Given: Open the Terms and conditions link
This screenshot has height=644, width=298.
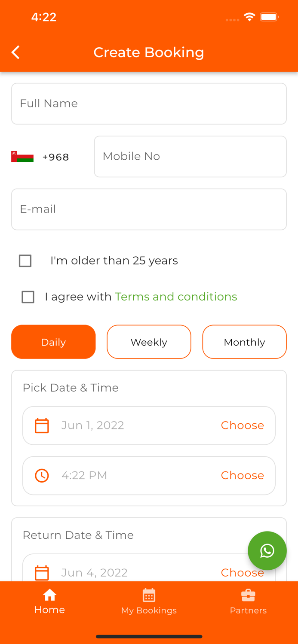Looking at the screenshot, I should tap(176, 297).
